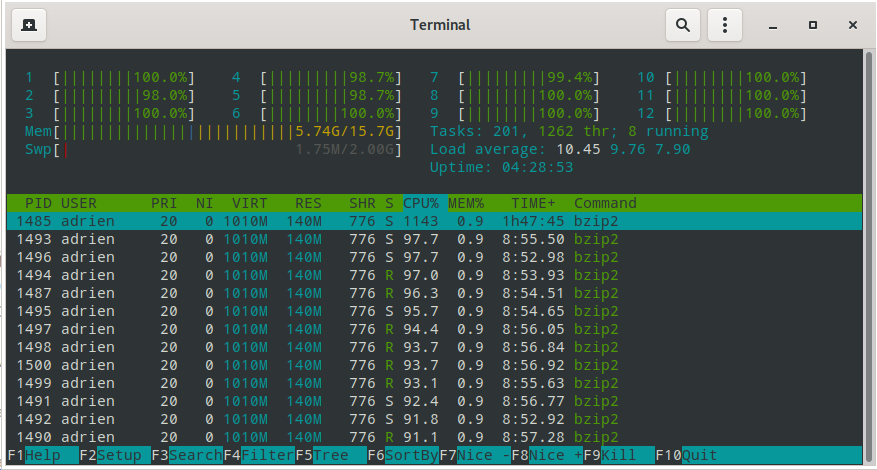Select process row with PID 1498

coord(434,347)
